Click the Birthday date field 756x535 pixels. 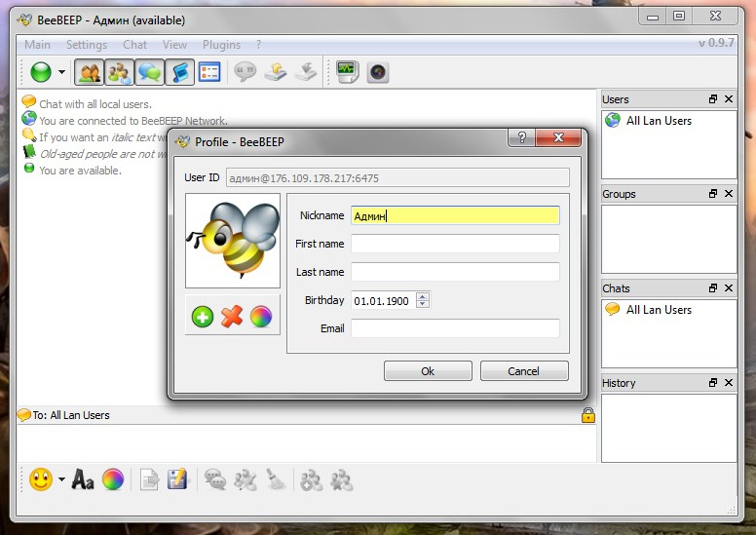pyautogui.click(x=384, y=300)
